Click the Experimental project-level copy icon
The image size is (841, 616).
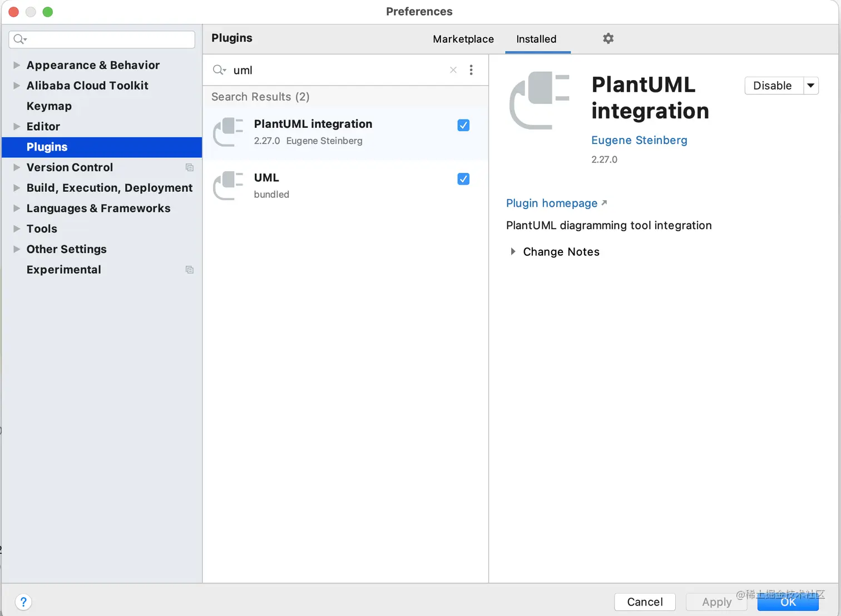[190, 270]
